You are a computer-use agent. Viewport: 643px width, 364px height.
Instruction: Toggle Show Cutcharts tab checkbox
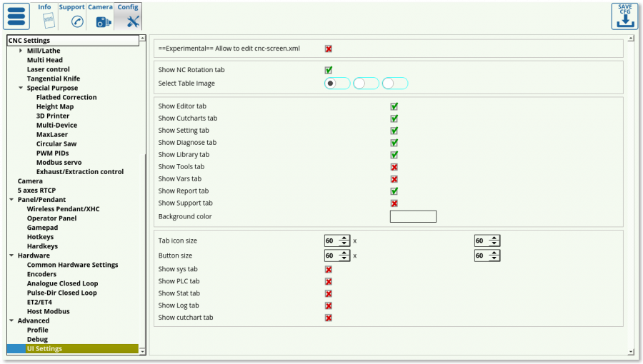394,118
